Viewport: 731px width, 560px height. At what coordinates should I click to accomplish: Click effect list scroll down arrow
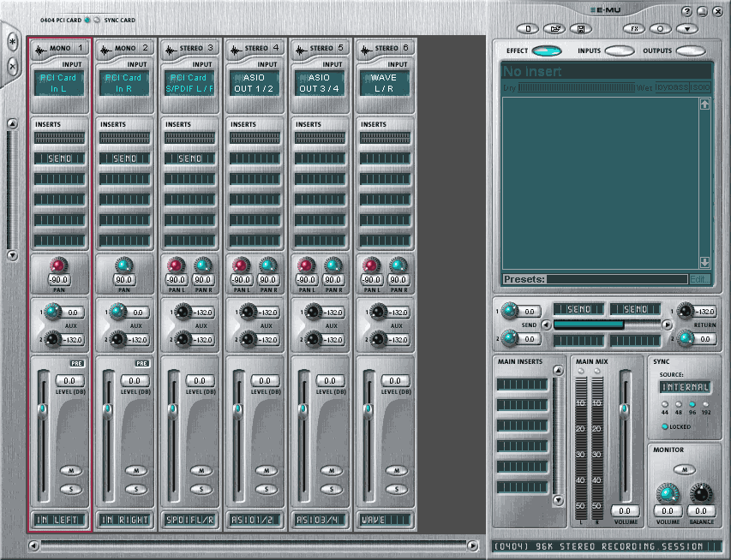coord(704,263)
